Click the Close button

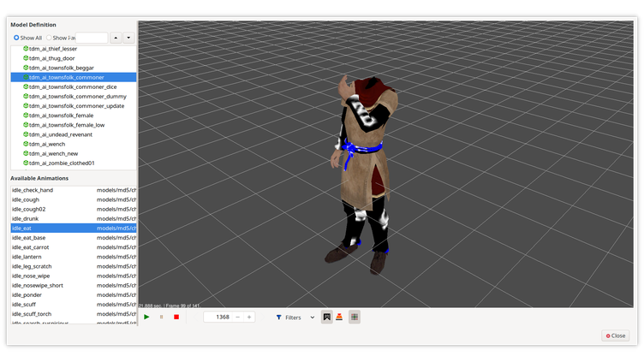615,335
